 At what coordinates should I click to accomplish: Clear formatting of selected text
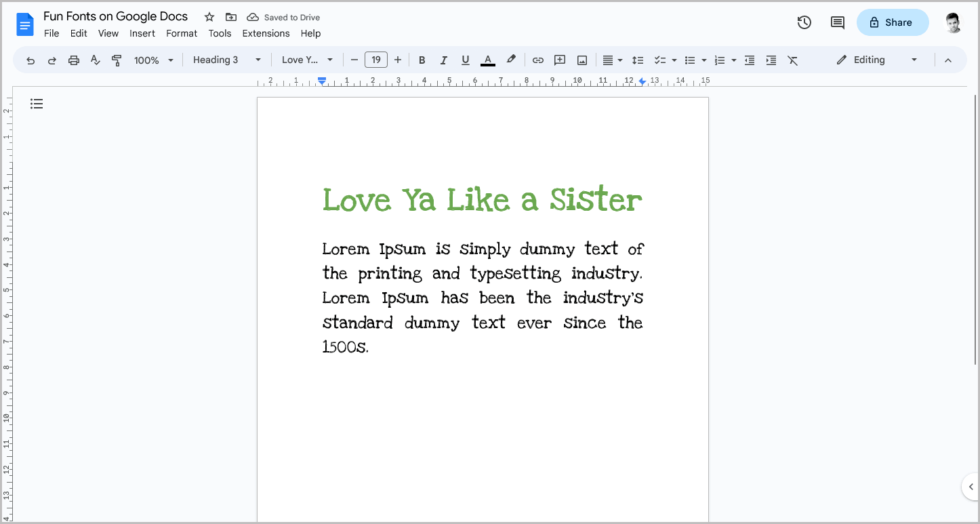click(793, 60)
